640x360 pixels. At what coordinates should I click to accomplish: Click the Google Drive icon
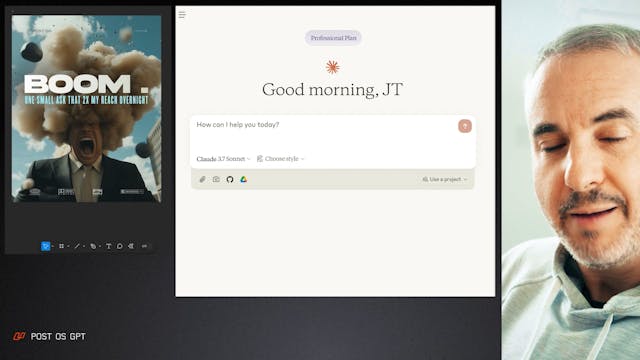(243, 179)
